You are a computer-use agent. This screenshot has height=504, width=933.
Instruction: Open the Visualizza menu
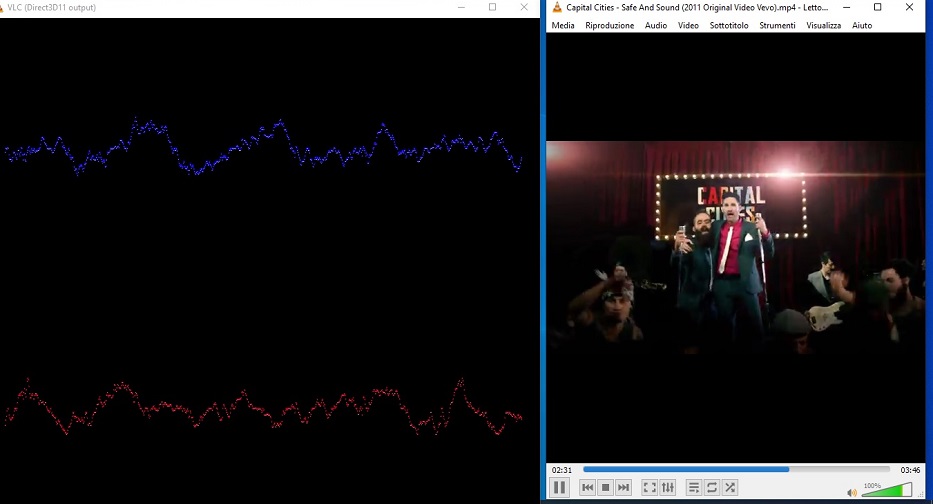(824, 25)
